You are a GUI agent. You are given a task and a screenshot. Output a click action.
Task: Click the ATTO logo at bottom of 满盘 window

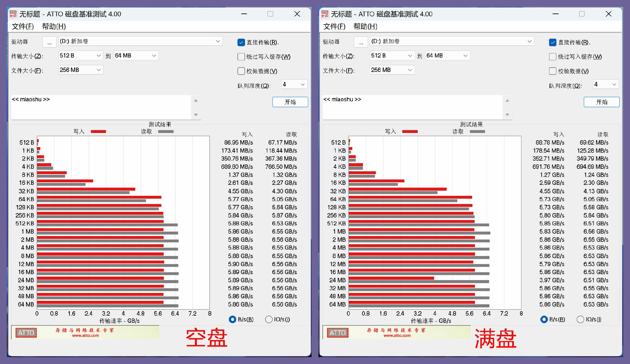337,333
